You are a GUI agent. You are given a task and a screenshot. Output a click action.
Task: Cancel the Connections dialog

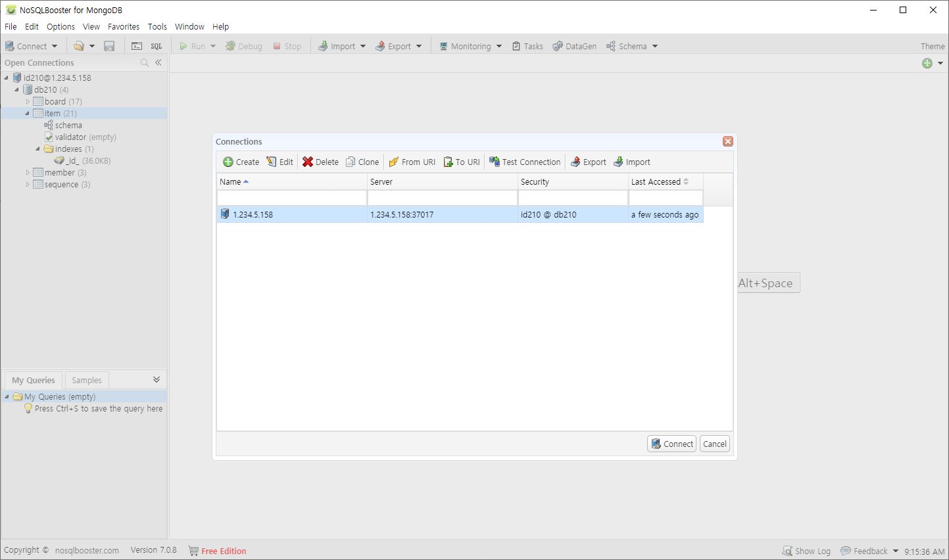pos(715,444)
